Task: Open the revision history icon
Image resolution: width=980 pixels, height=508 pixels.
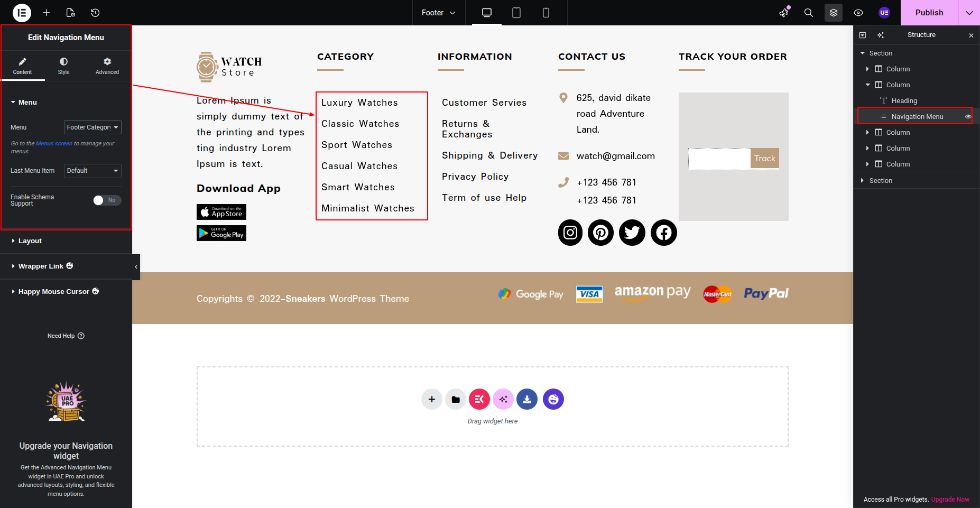Action: click(x=95, y=13)
